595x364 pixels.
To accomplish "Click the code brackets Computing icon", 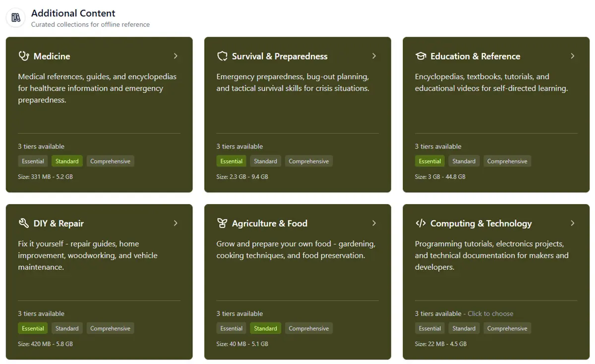I will 420,223.
